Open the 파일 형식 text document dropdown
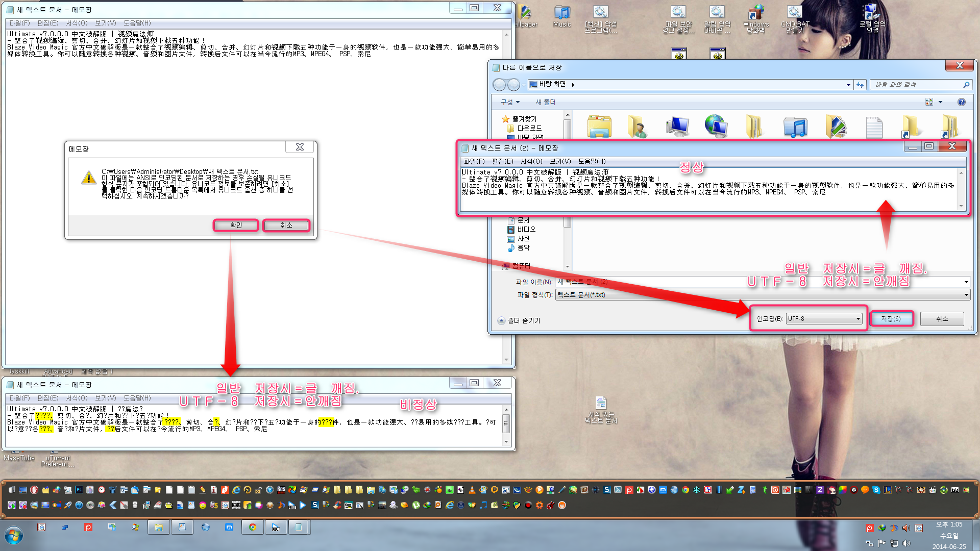The height and width of the screenshot is (551, 980). coord(763,295)
